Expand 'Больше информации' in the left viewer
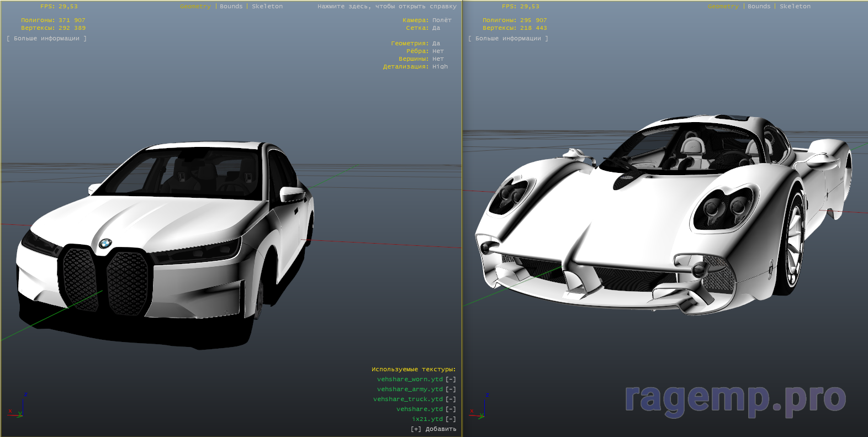 click(x=46, y=39)
